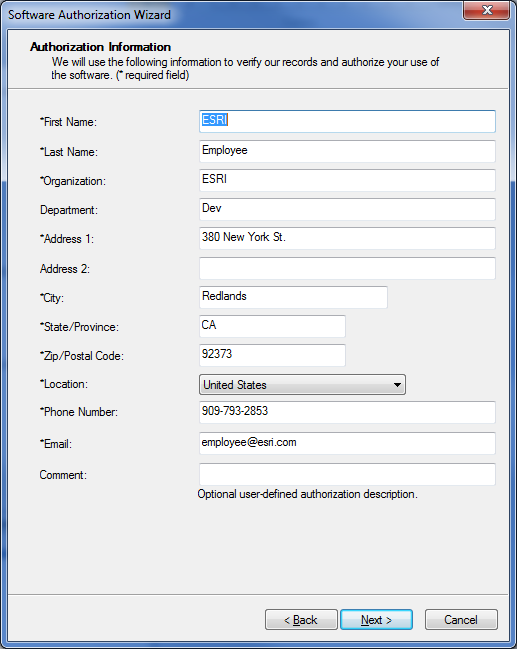Proceed with the Next button
The height and width of the screenshot is (649, 517).
pyautogui.click(x=376, y=620)
